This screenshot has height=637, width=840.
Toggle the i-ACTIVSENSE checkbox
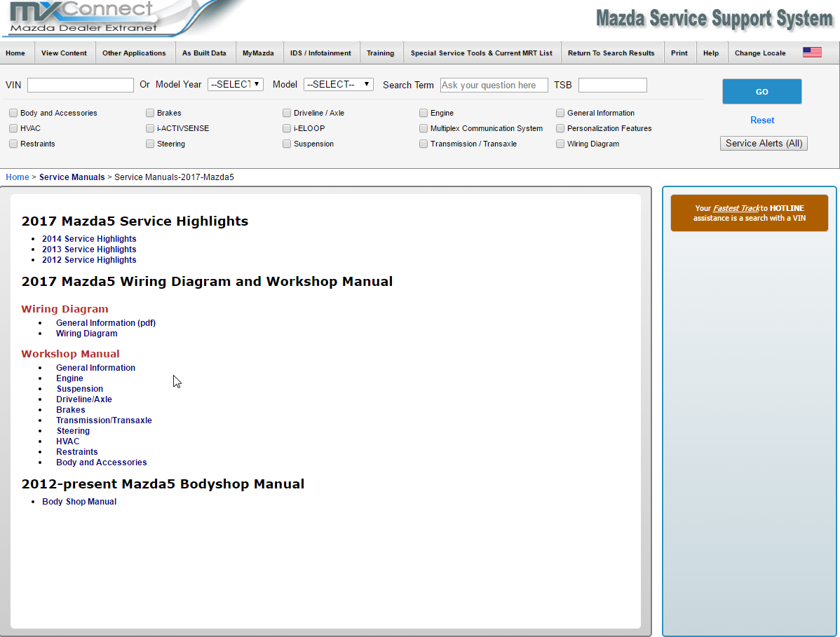pos(150,128)
